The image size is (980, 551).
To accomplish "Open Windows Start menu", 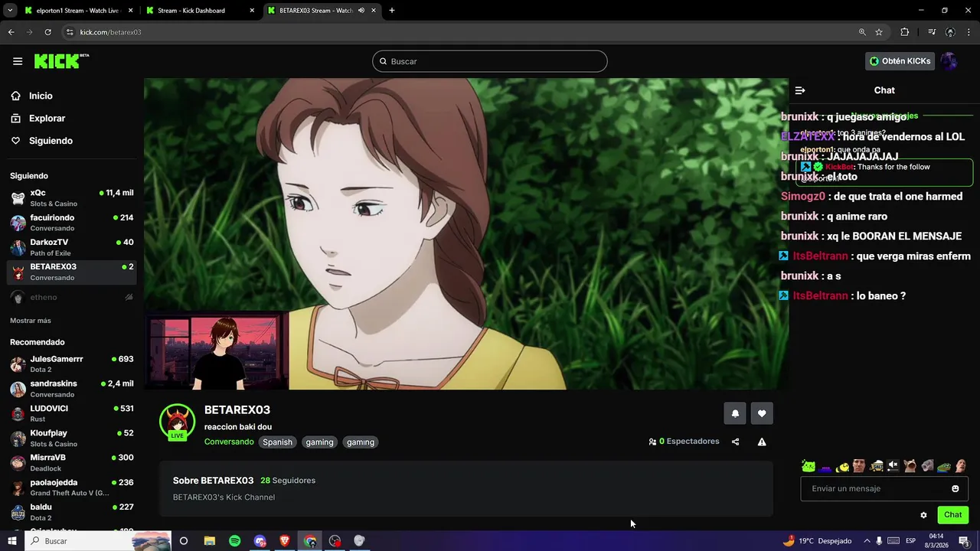I will pos(11,541).
